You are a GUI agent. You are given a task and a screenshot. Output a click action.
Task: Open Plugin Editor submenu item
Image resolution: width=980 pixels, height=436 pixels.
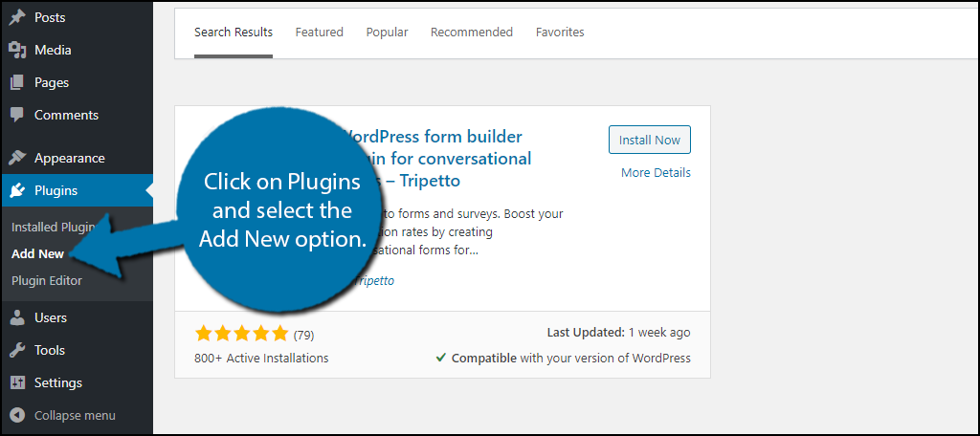[47, 281]
